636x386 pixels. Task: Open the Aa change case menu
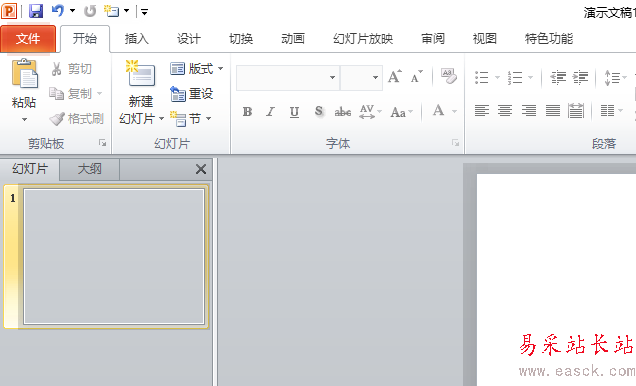[x=402, y=112]
